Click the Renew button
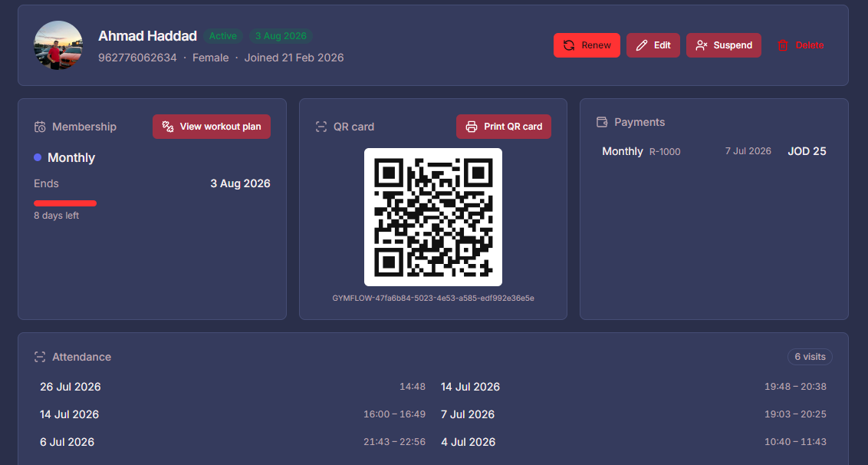 [x=587, y=45]
